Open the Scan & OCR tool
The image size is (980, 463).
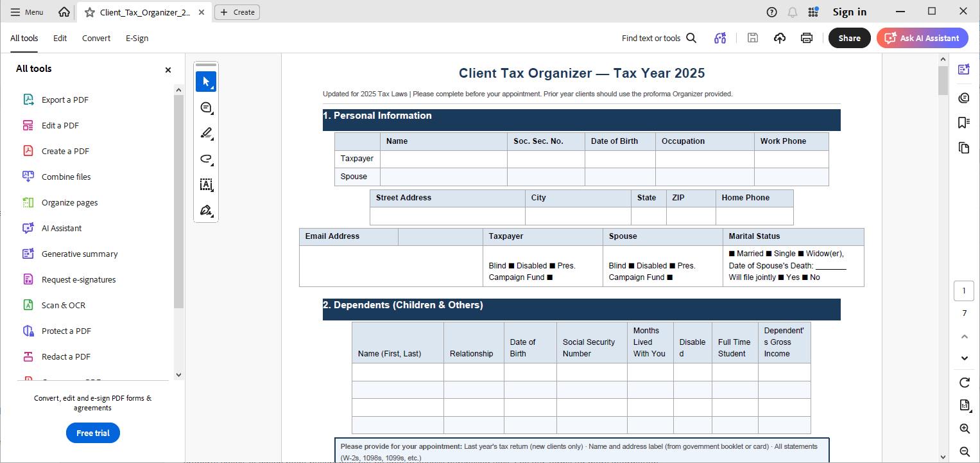(63, 305)
